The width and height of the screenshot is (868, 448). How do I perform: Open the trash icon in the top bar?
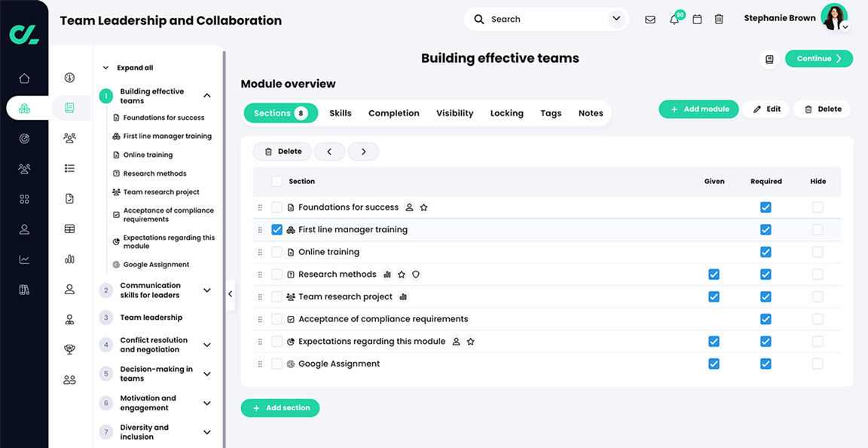(718, 19)
